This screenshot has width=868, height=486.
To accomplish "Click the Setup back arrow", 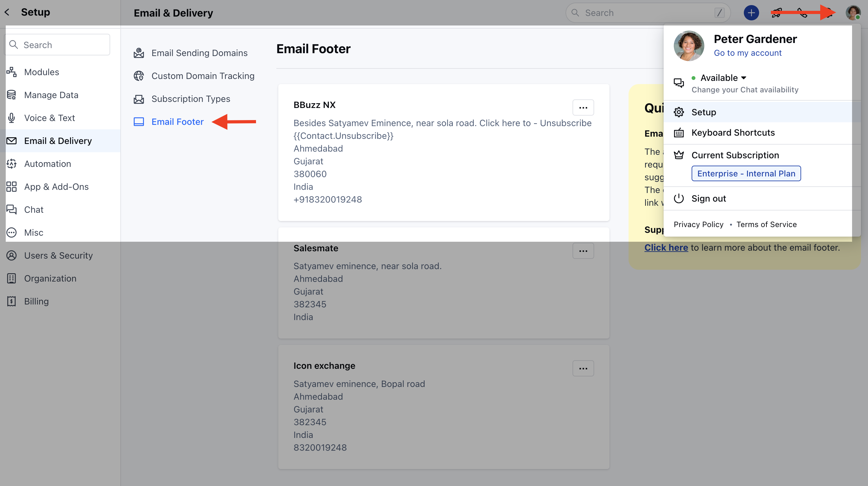I will pyautogui.click(x=7, y=12).
